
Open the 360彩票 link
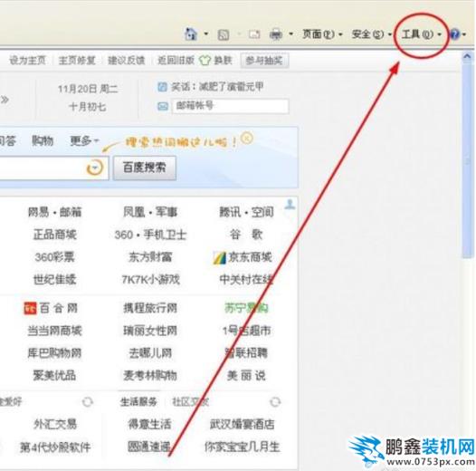point(54,257)
